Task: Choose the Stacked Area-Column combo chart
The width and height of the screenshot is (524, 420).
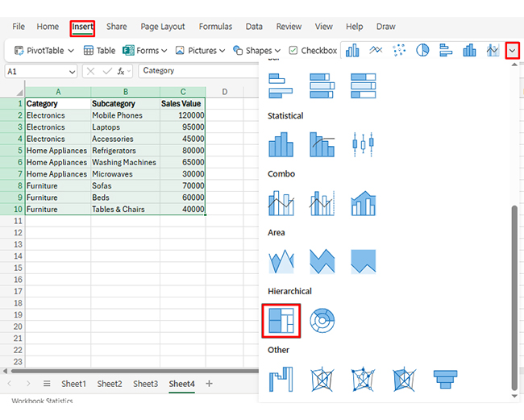Action: (x=364, y=203)
